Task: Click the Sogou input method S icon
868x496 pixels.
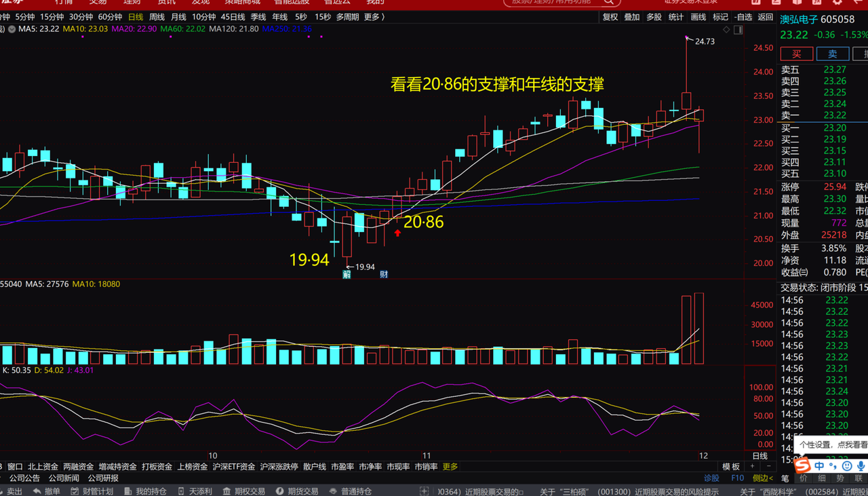Action: tap(803, 466)
